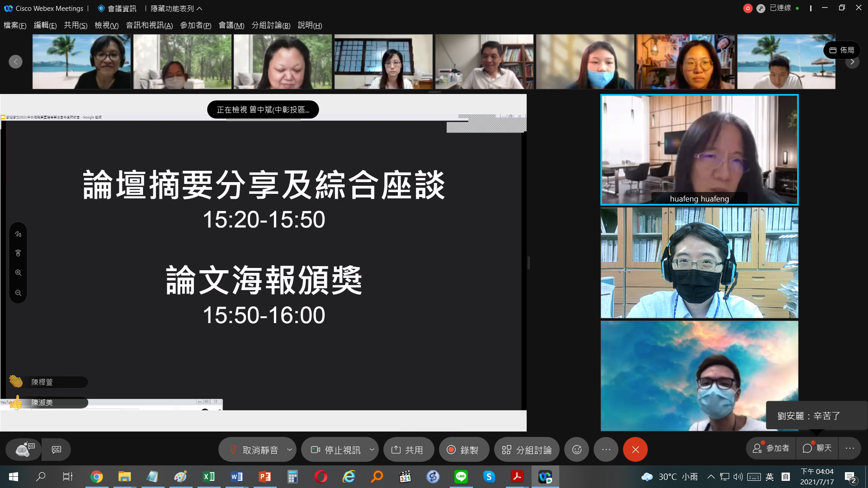Open Internet Explorer from taskbar
868x488 pixels.
349,477
